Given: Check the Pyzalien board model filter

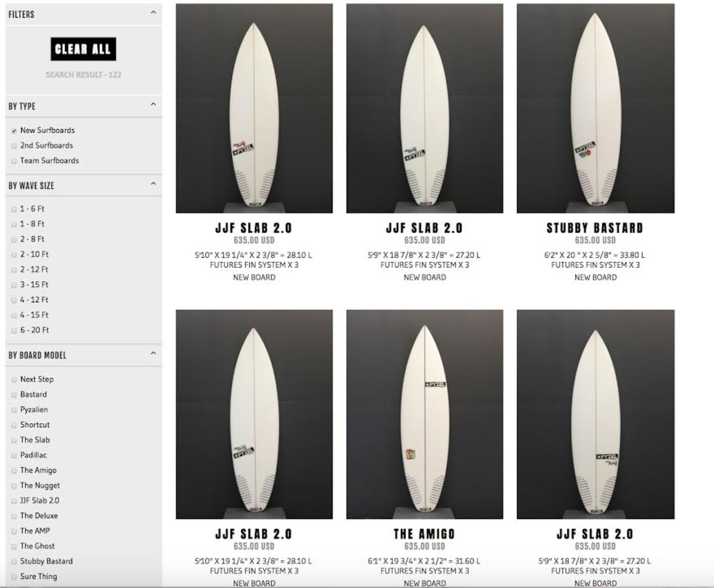Looking at the screenshot, I should point(14,409).
